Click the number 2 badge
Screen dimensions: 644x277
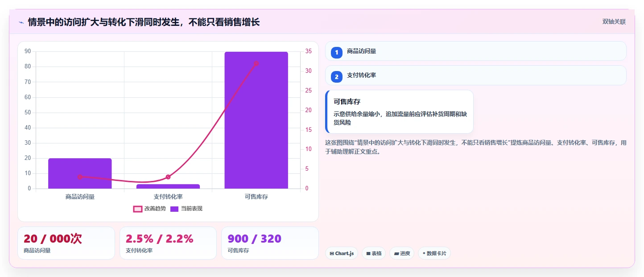[337, 76]
